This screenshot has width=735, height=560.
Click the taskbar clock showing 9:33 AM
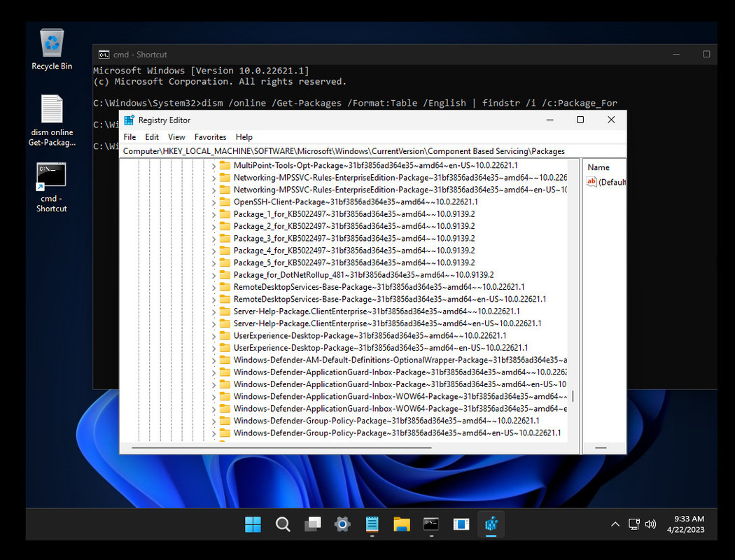click(686, 524)
